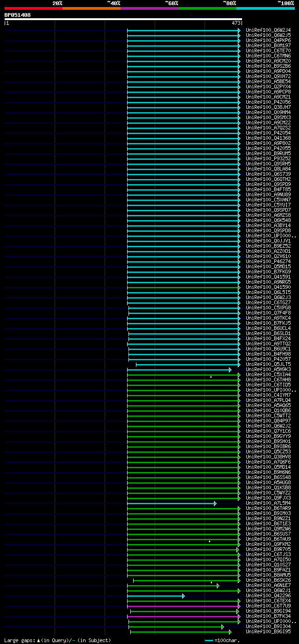Open the UniRef100_Q5CZ53 hit

268,451
